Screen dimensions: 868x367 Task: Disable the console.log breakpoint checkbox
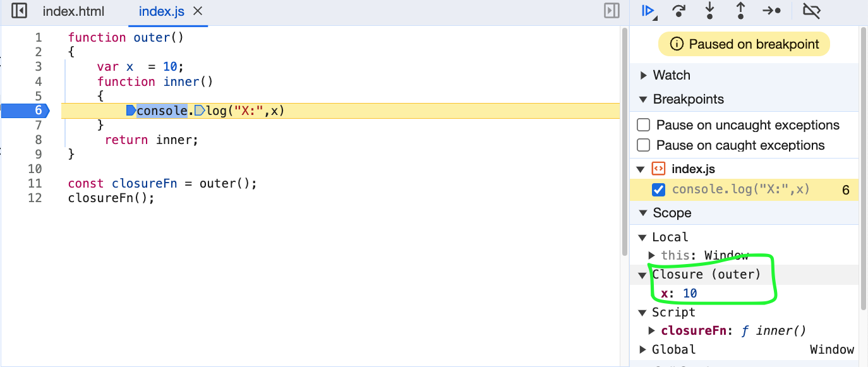(658, 189)
